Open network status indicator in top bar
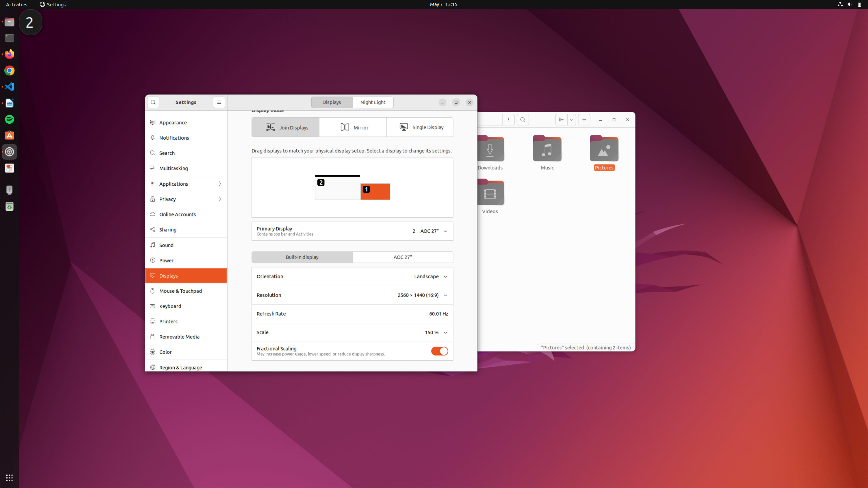This screenshot has height=488, width=868. coord(840,4)
